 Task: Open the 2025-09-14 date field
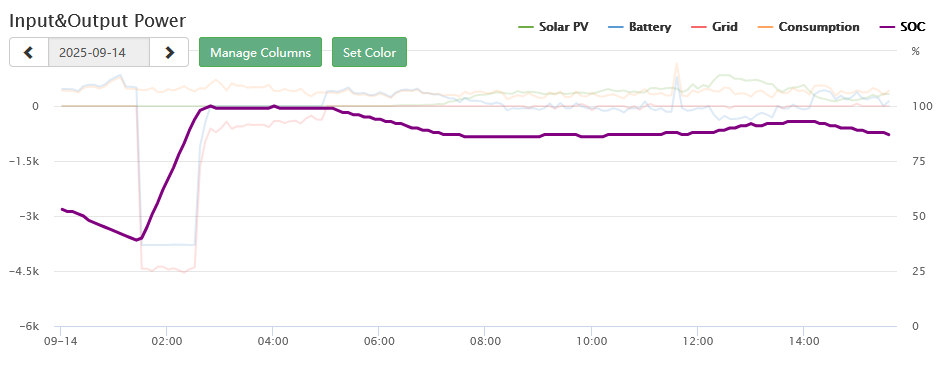coord(99,53)
